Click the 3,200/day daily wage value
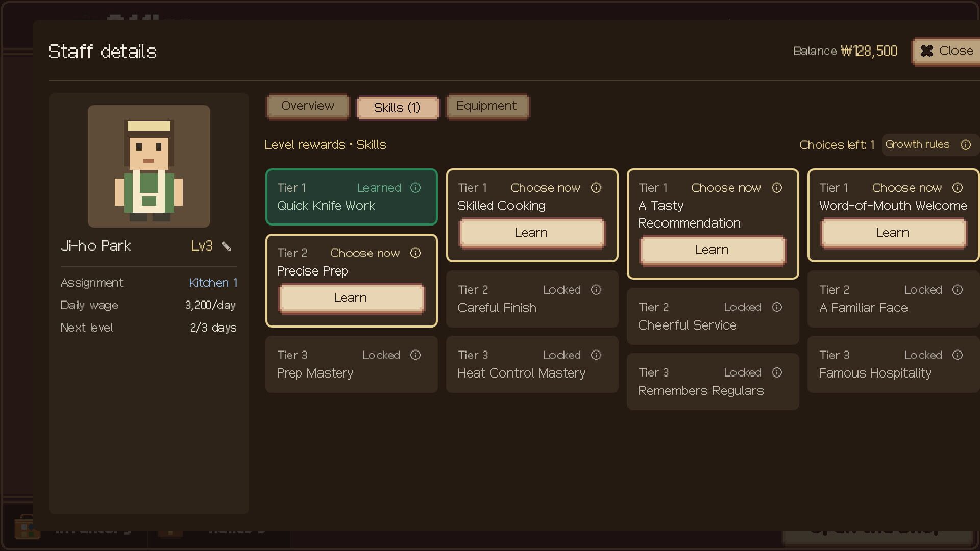Screen dimensions: 980x551 point(210,306)
